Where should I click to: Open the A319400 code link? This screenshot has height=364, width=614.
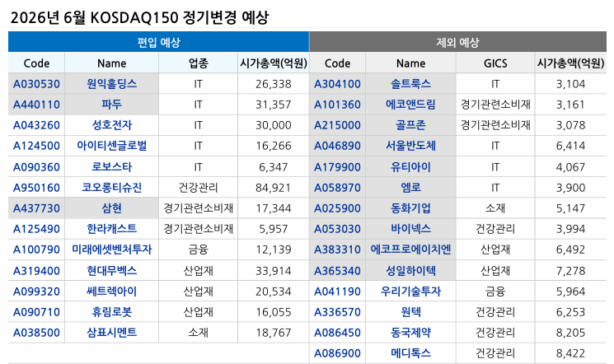[x=36, y=271]
